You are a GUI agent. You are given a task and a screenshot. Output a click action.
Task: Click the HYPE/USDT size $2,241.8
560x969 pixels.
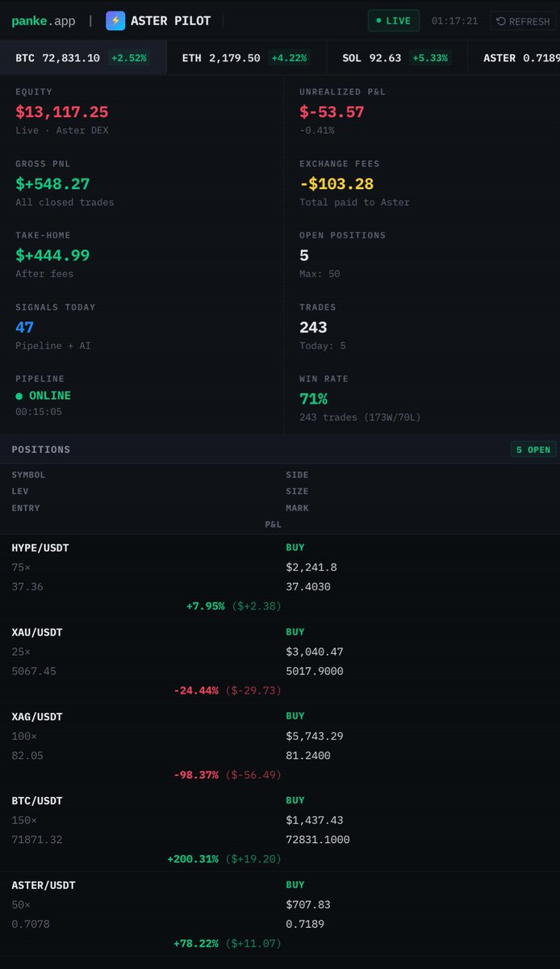click(x=311, y=568)
